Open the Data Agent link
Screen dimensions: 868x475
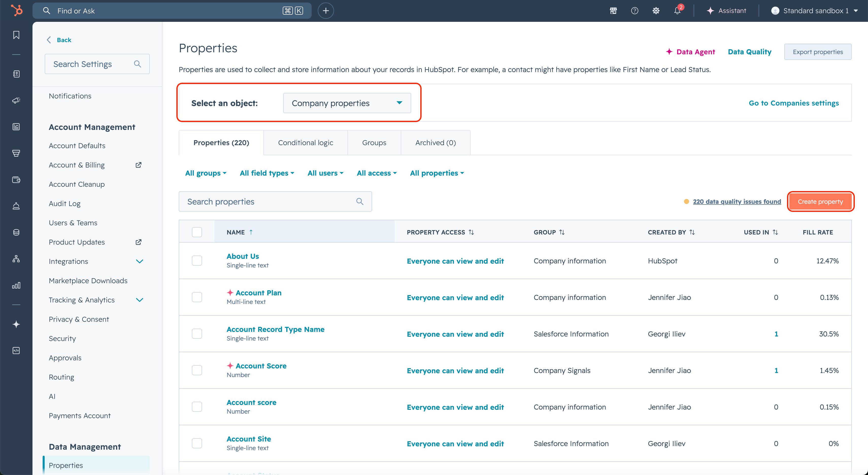pyautogui.click(x=690, y=52)
